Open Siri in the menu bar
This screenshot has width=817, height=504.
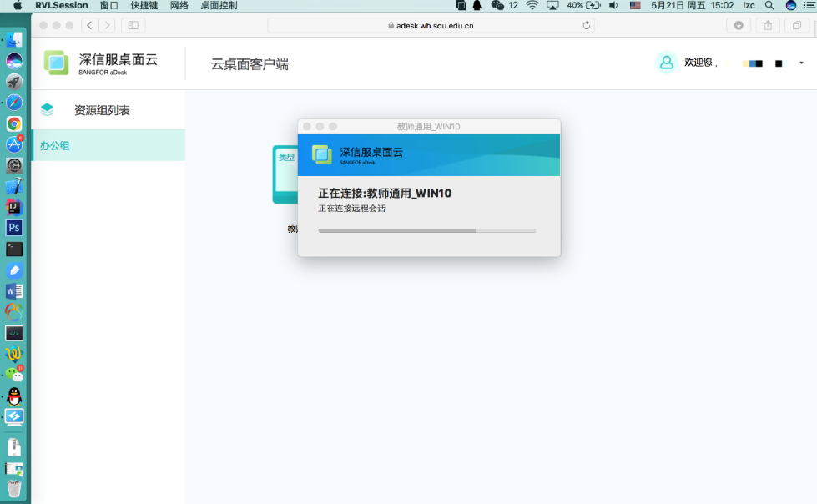[x=791, y=5]
